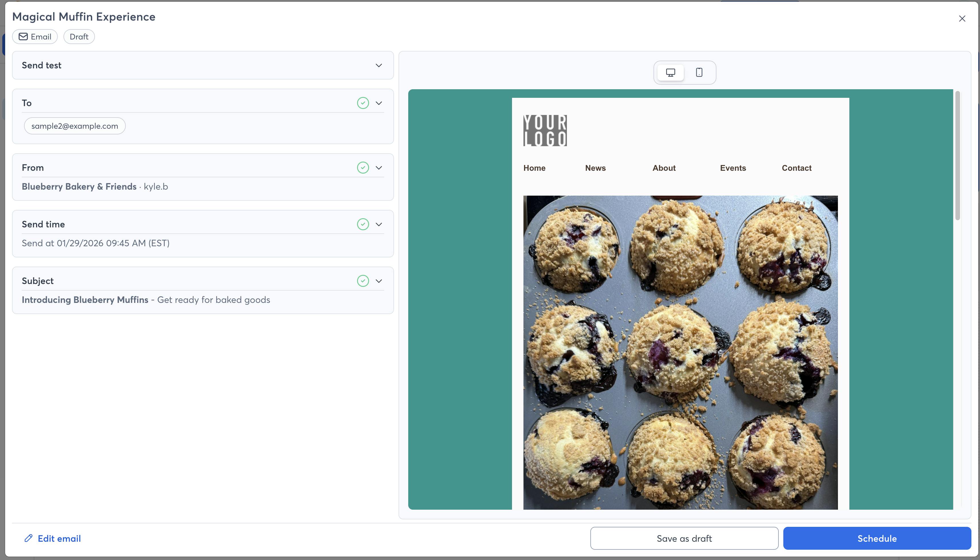Click the Schedule button
Screen dimensions: 980x560
coord(877,538)
